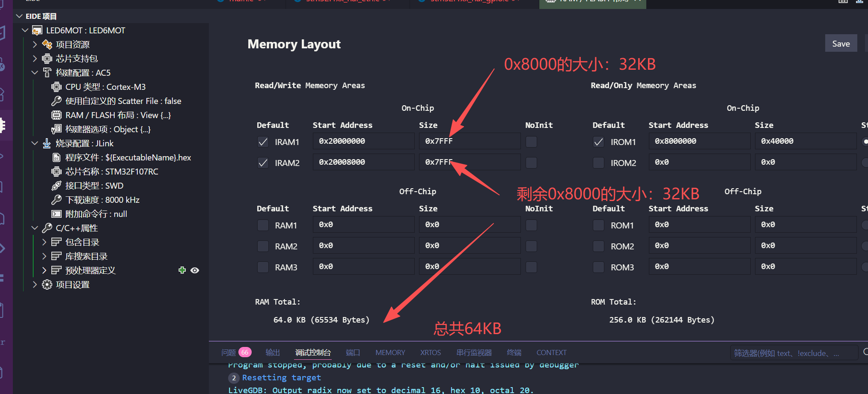
Task: Show preprocessor definitions via eye icon
Action: pyautogui.click(x=195, y=270)
